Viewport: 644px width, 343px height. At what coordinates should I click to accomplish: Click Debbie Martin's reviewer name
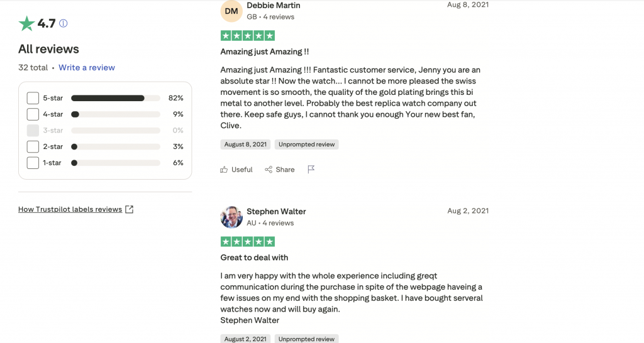click(x=273, y=6)
